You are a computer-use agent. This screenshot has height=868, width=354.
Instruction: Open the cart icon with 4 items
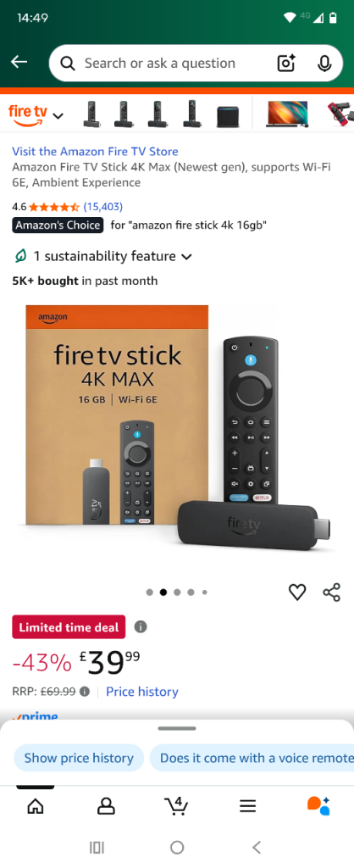[176, 805]
